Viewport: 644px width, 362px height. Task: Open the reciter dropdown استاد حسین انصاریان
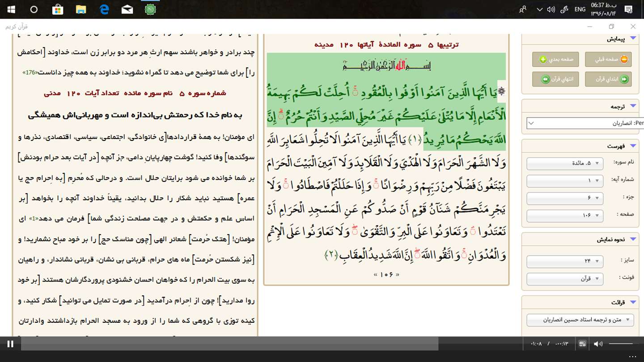click(x=580, y=320)
